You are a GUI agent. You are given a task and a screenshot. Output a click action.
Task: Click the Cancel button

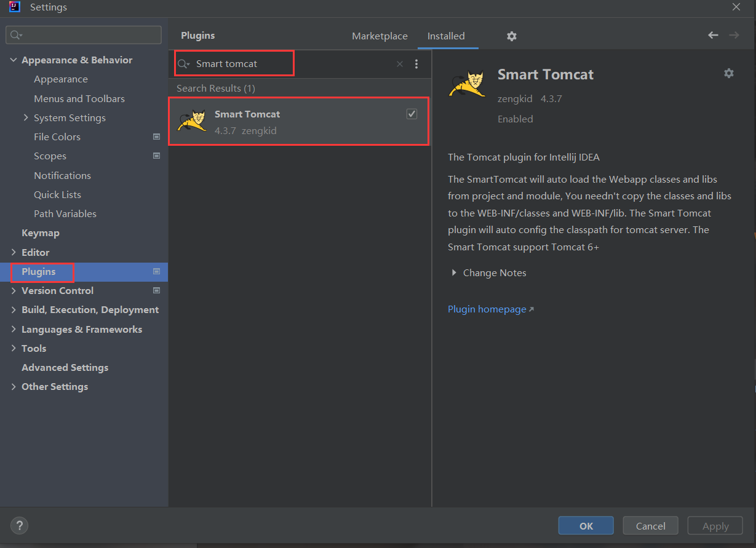tap(650, 526)
